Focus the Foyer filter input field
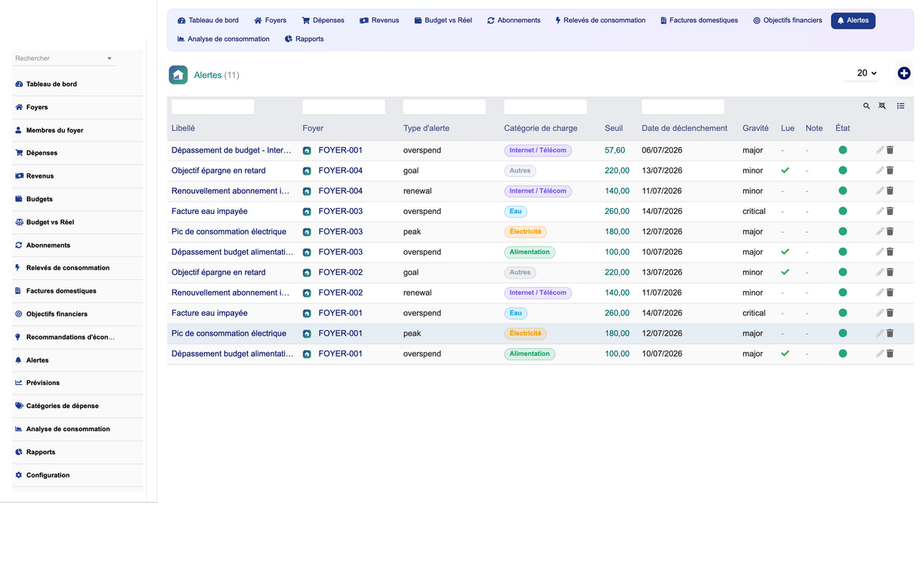 (x=343, y=107)
